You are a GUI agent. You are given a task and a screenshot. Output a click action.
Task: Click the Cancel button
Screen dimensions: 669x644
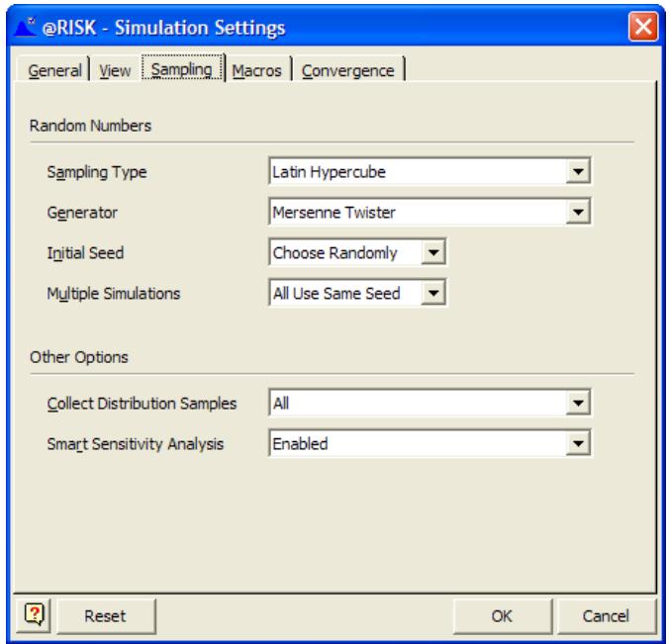point(606,615)
